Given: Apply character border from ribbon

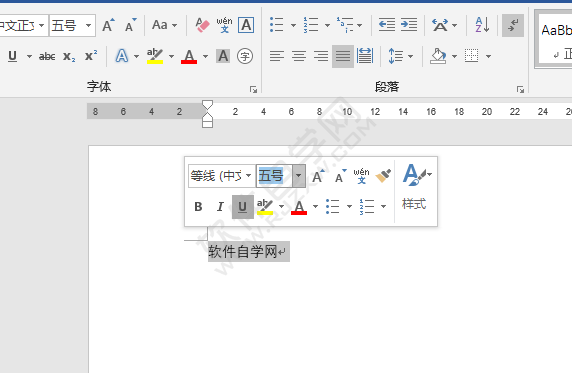Looking at the screenshot, I should (246, 25).
